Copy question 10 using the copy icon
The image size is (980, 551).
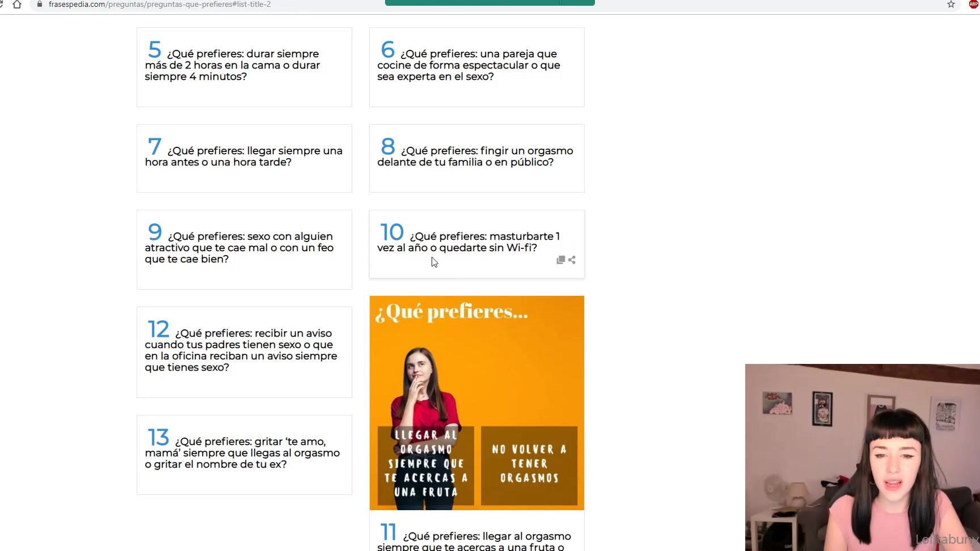[x=560, y=260]
